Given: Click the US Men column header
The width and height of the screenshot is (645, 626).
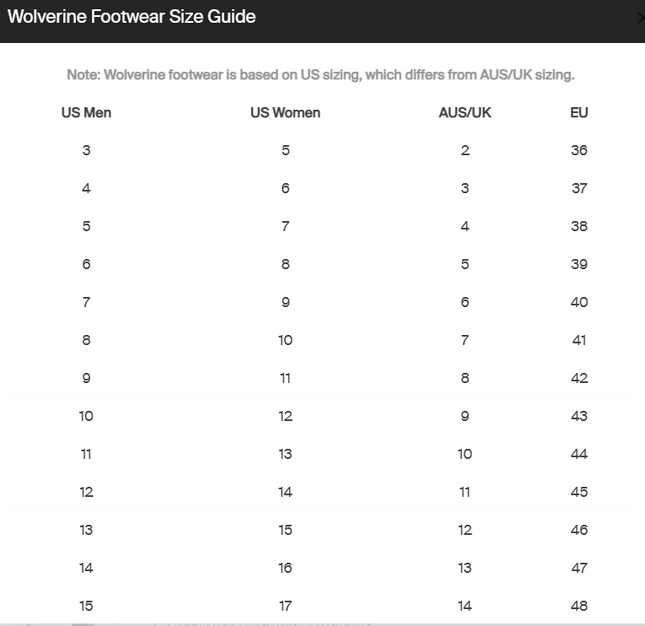Looking at the screenshot, I should click(x=86, y=113).
